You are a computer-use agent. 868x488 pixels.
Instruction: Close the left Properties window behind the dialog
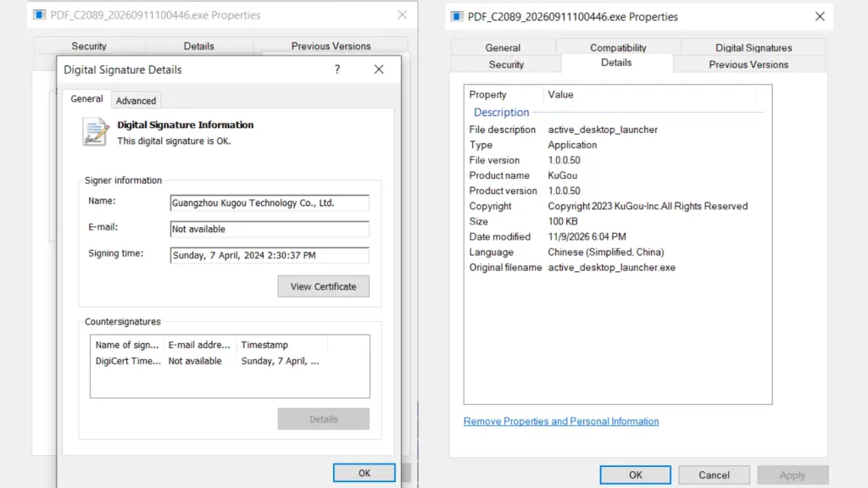pyautogui.click(x=403, y=15)
